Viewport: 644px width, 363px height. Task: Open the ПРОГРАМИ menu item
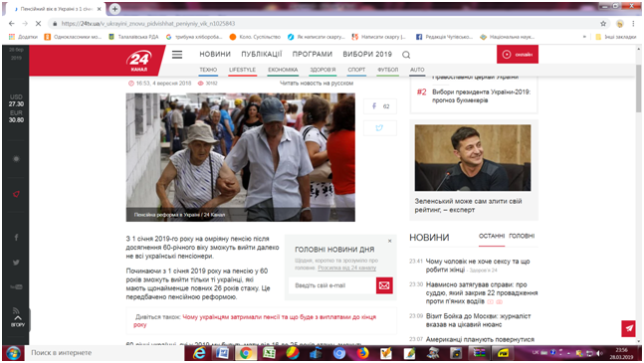(x=313, y=54)
